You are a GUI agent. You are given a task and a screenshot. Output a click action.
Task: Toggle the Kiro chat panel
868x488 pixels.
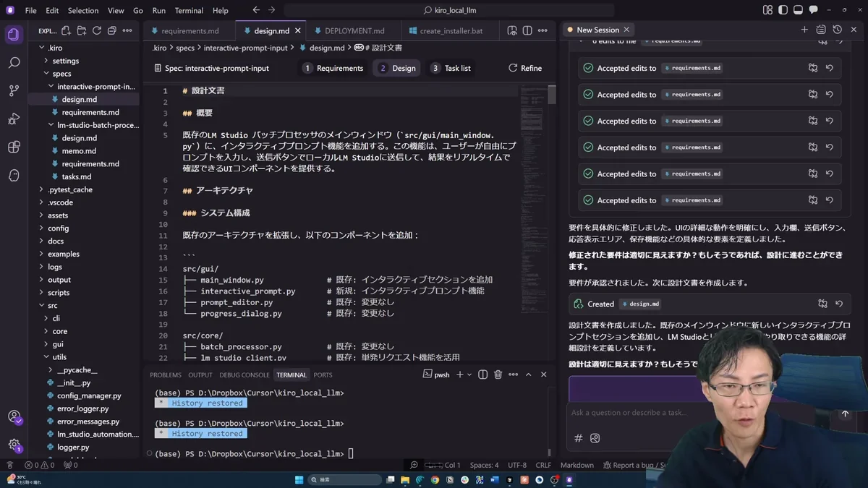point(814,10)
